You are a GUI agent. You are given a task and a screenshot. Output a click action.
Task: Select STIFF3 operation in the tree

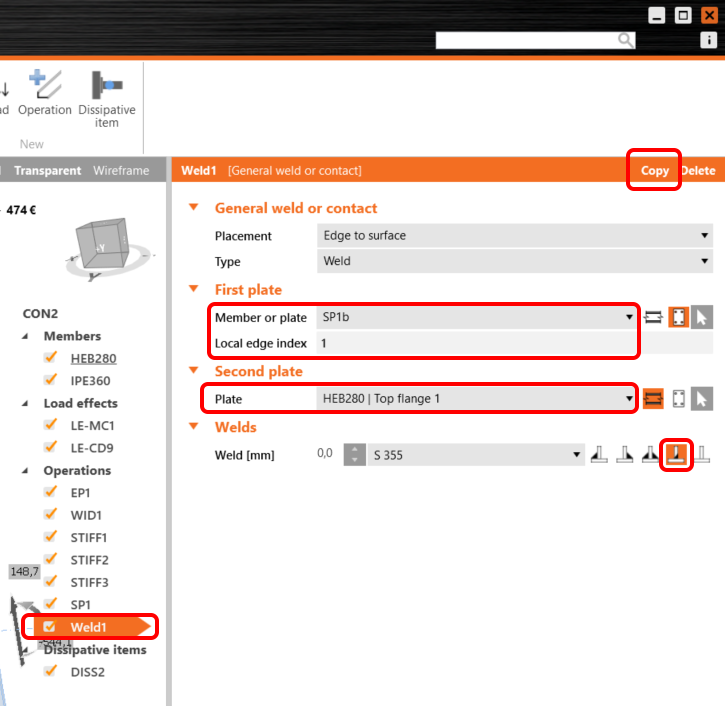tap(89, 583)
